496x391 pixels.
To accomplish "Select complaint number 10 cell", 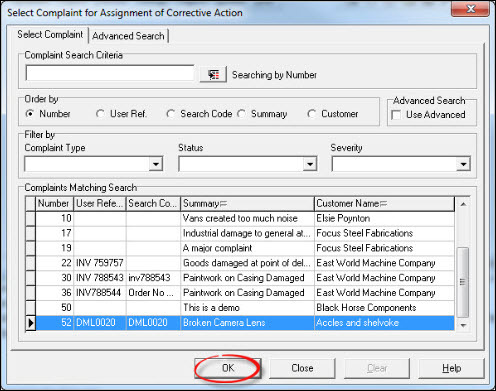I will [55, 218].
